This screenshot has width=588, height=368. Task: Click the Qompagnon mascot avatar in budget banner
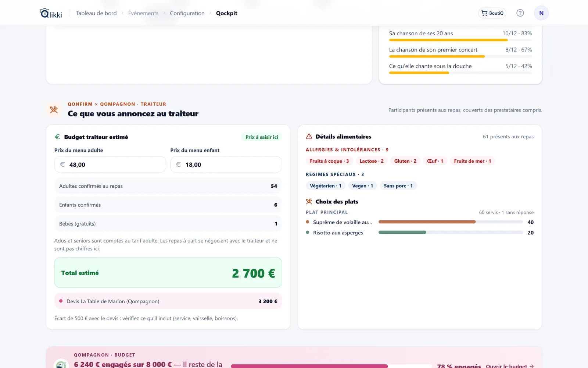click(61, 364)
